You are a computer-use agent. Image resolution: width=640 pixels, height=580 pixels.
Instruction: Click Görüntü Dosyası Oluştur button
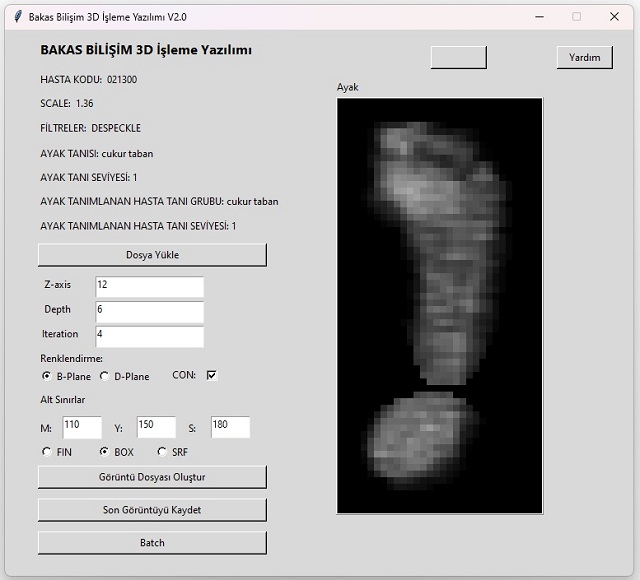[x=152, y=477]
